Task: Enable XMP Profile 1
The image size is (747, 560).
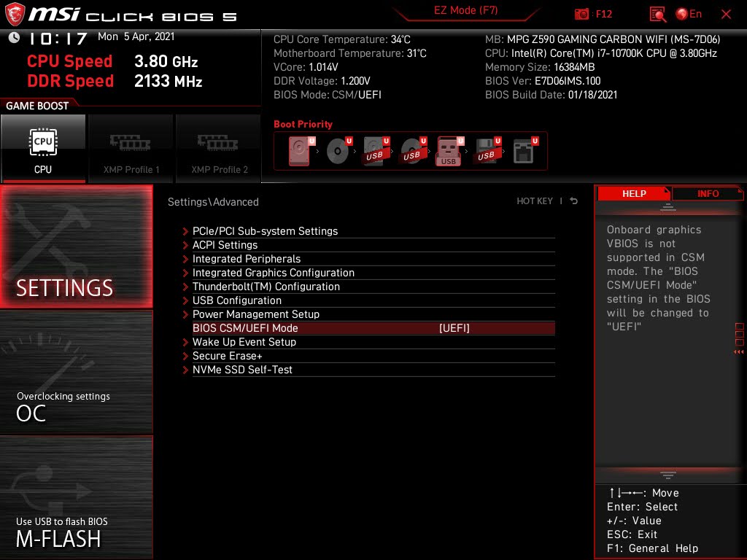Action: (131, 149)
